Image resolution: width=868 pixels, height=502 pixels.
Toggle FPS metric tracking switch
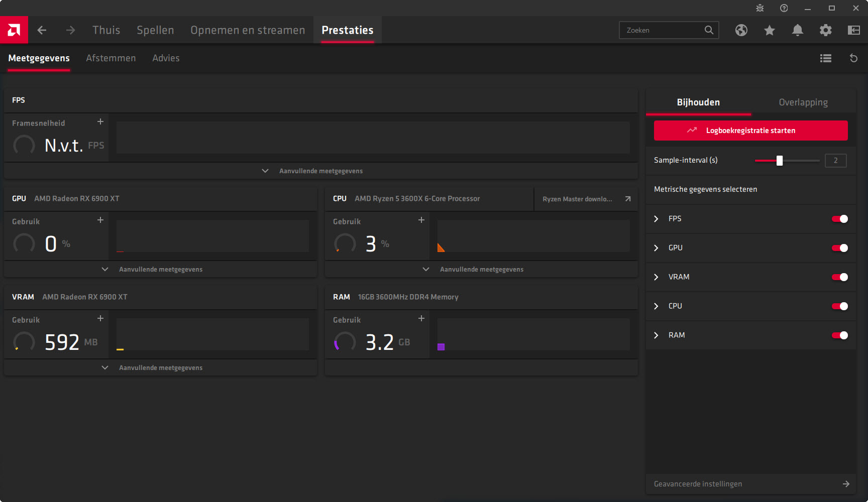839,219
